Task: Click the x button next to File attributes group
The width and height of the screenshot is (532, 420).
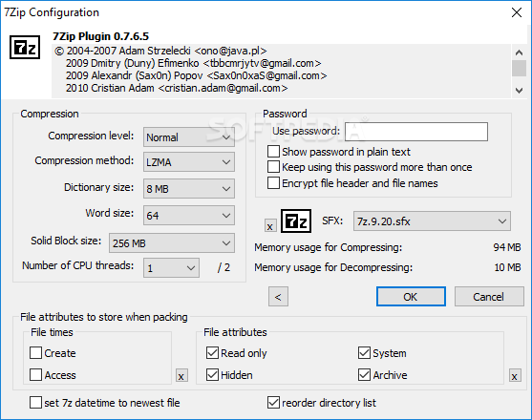Action: point(515,375)
